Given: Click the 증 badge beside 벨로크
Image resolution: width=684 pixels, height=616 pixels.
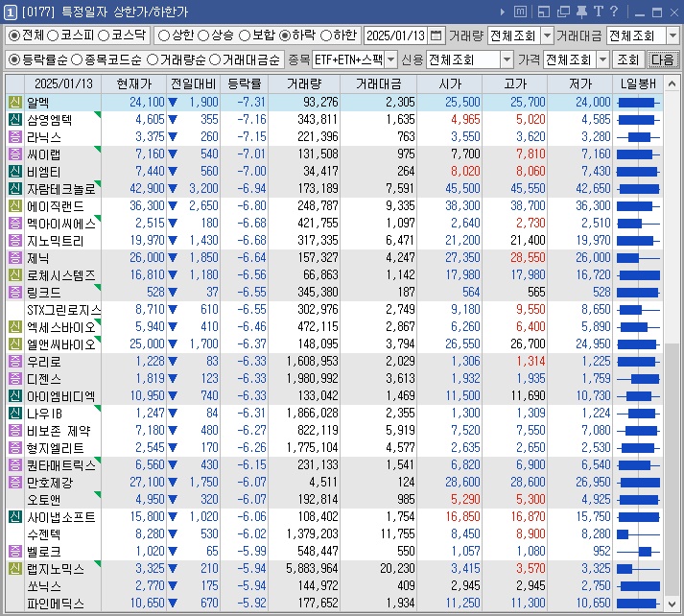Looking at the screenshot, I should pyautogui.click(x=15, y=552).
